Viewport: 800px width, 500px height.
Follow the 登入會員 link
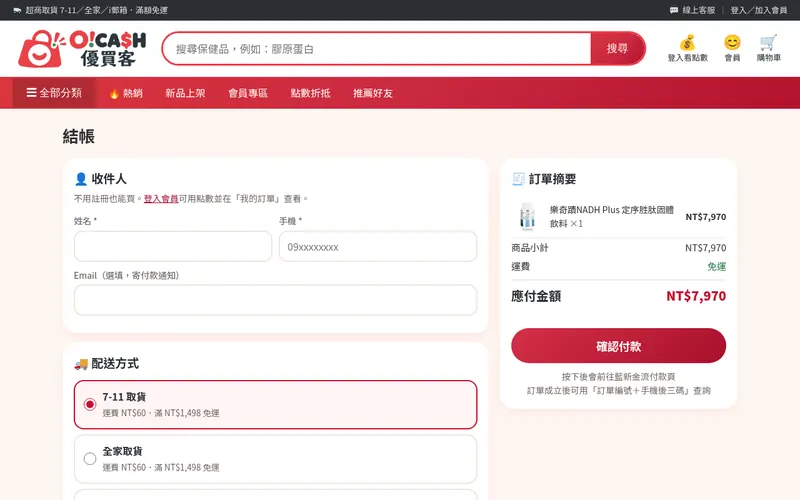coord(161,199)
